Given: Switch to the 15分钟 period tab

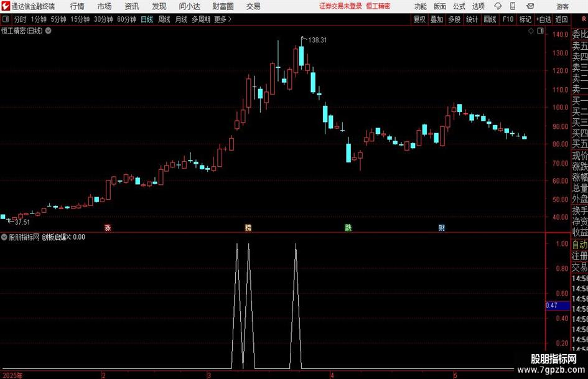Looking at the screenshot, I should (80, 19).
